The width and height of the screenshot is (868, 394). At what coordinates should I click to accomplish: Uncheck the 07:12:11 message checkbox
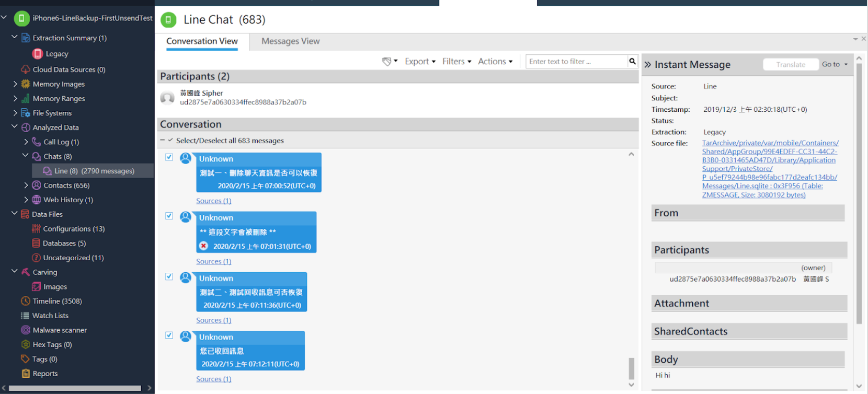click(x=169, y=335)
